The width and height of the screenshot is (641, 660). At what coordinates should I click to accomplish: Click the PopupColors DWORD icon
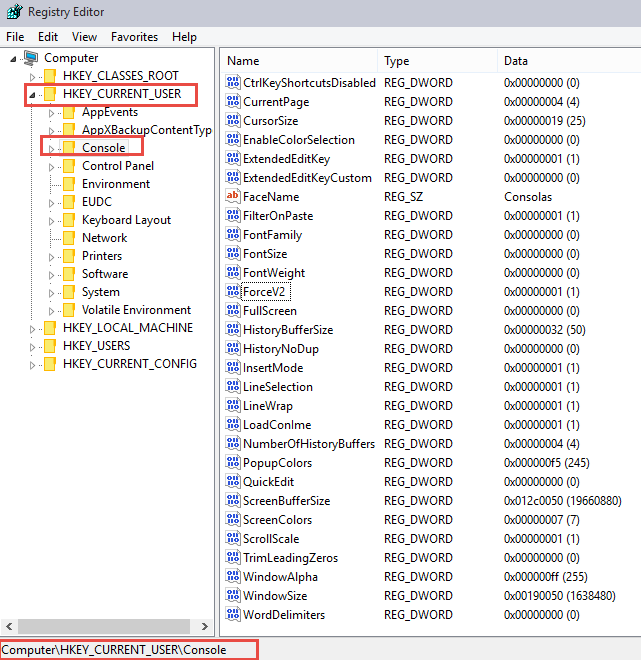click(x=233, y=462)
